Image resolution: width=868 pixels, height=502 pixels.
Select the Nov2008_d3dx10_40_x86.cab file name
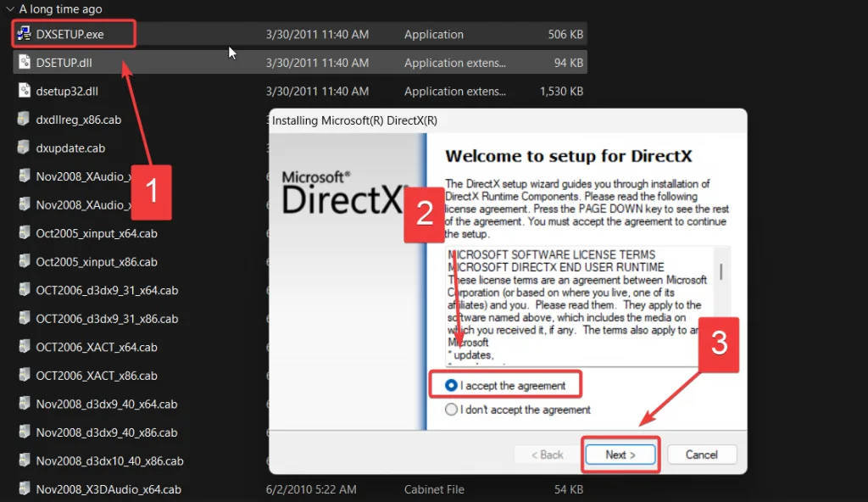tap(109, 461)
